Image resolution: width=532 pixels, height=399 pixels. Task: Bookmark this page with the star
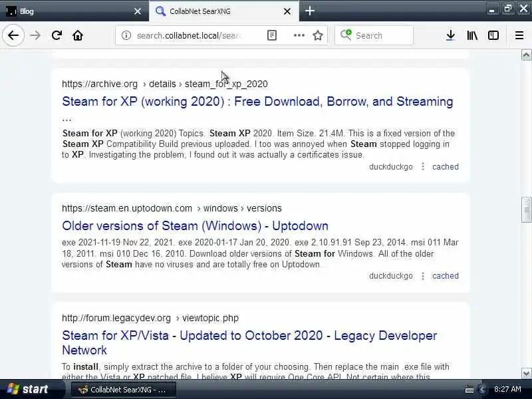(318, 35)
